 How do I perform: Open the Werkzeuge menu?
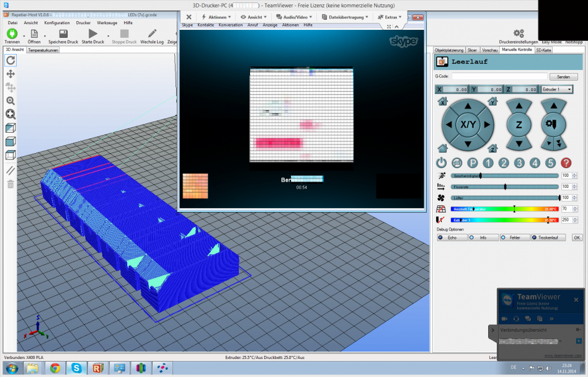click(107, 23)
